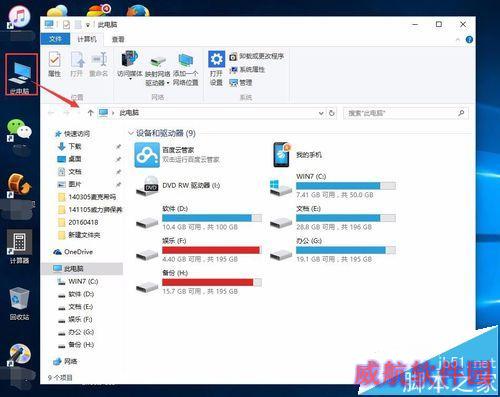Select the 软件 (D:) drive tile

pos(199,218)
